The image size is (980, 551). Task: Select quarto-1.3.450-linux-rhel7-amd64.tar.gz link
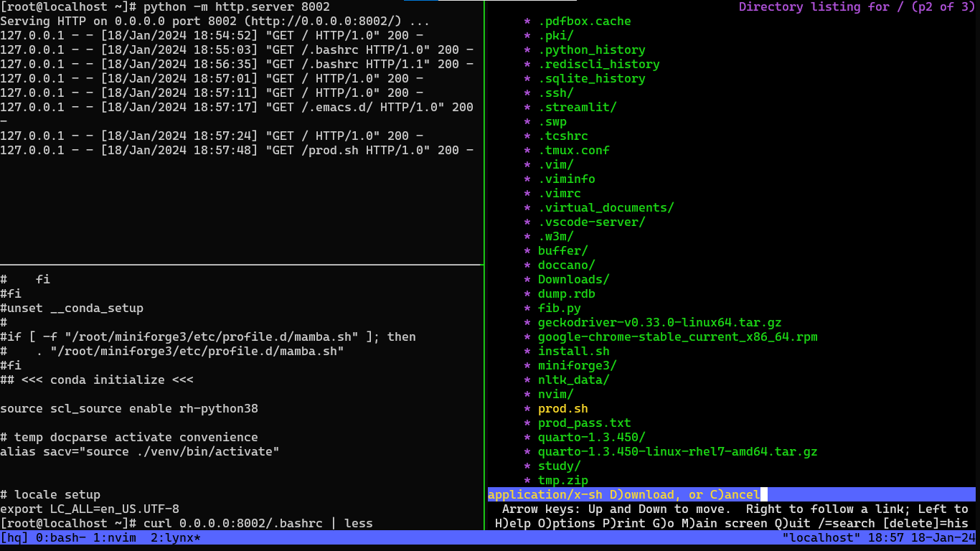678,452
